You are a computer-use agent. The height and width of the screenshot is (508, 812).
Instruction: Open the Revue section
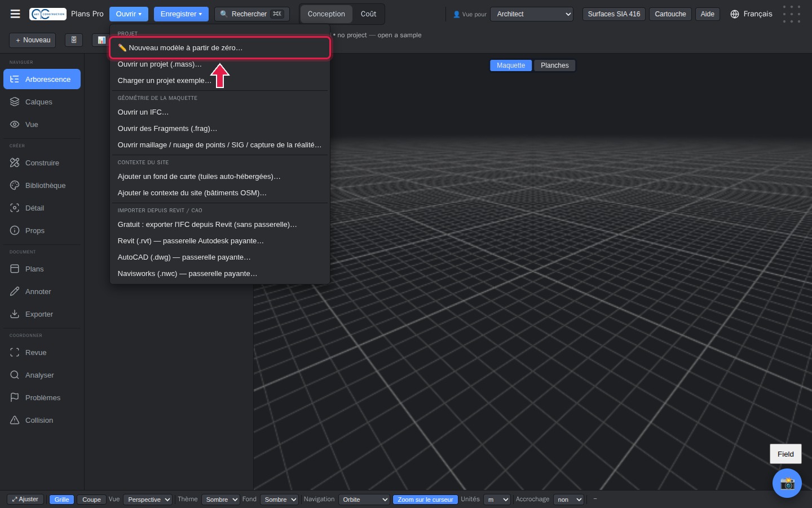tap(42, 353)
